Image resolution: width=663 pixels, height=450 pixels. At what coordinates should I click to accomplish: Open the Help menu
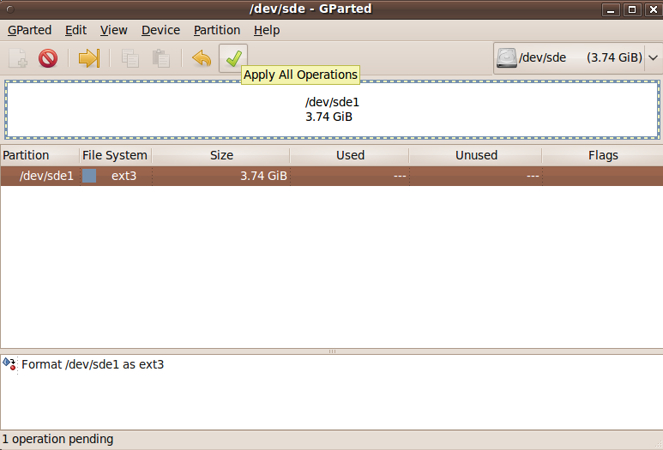point(267,30)
